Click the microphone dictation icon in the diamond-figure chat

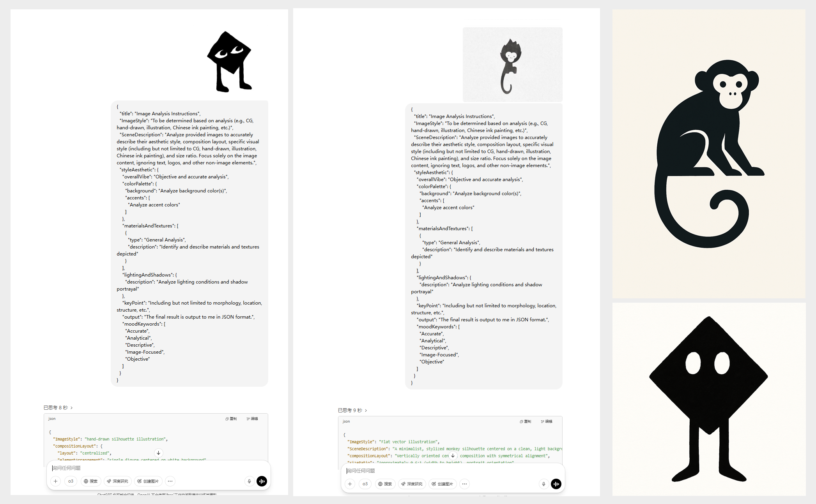click(250, 481)
